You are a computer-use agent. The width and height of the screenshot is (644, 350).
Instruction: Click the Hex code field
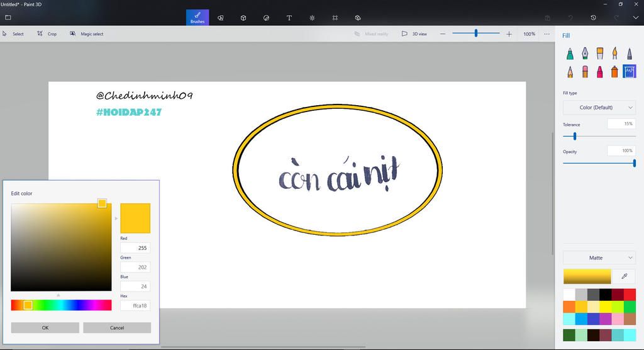[135, 305]
